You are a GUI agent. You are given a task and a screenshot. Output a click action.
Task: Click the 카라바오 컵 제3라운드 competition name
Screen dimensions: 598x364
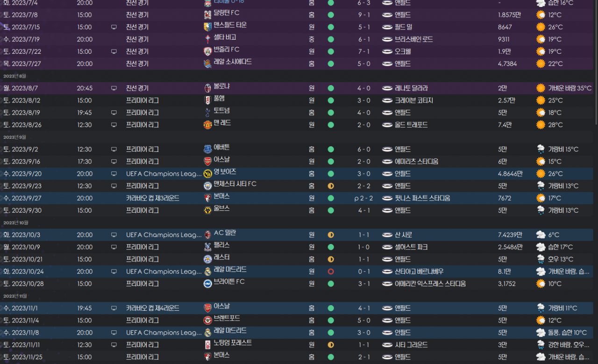[x=152, y=198]
